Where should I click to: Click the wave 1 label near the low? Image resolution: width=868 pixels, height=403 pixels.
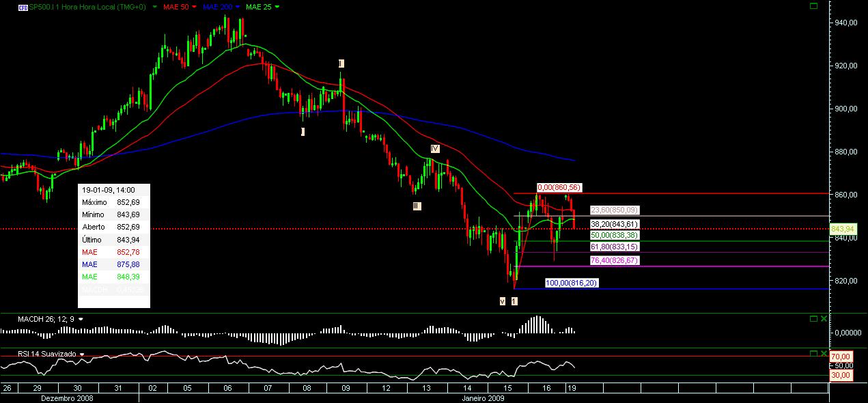tap(514, 301)
